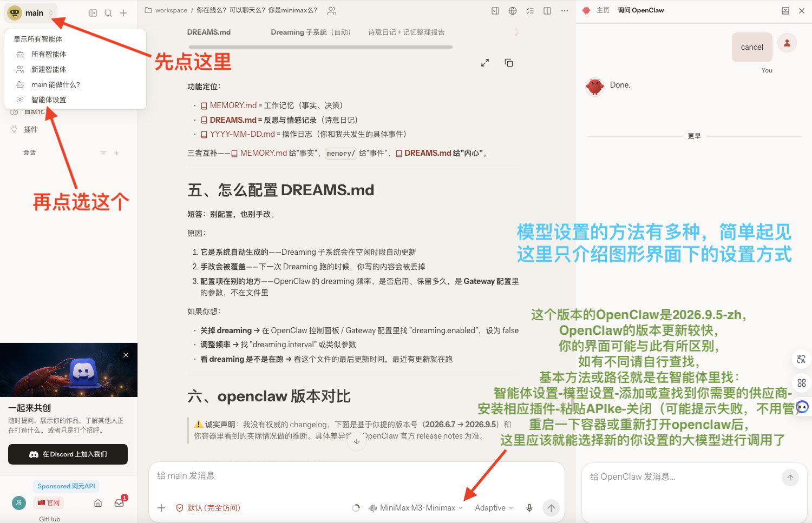Open the GitHub link in the footer
This screenshot has height=523, width=812.
[50, 519]
